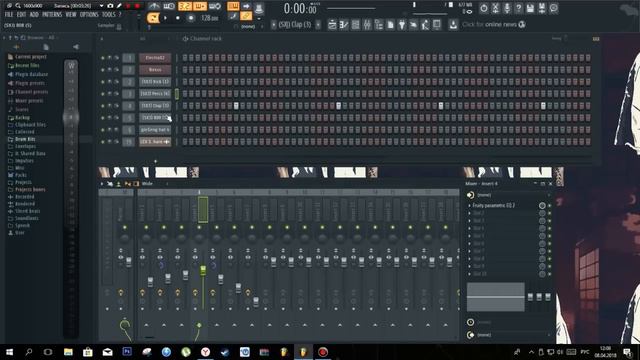Open the plugin picker plug icon
The height and width of the screenshot is (360, 640).
[x=402, y=25]
